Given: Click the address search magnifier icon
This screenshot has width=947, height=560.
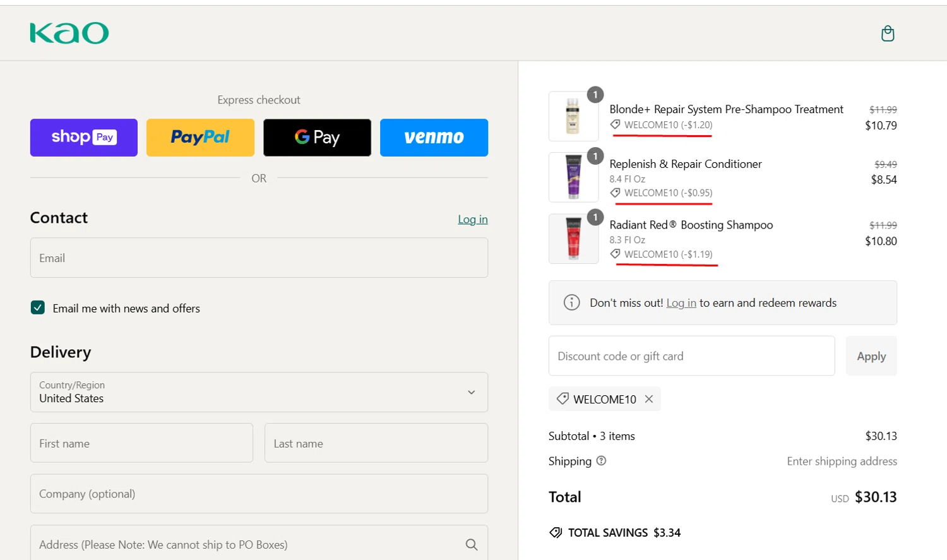Looking at the screenshot, I should coord(472,544).
